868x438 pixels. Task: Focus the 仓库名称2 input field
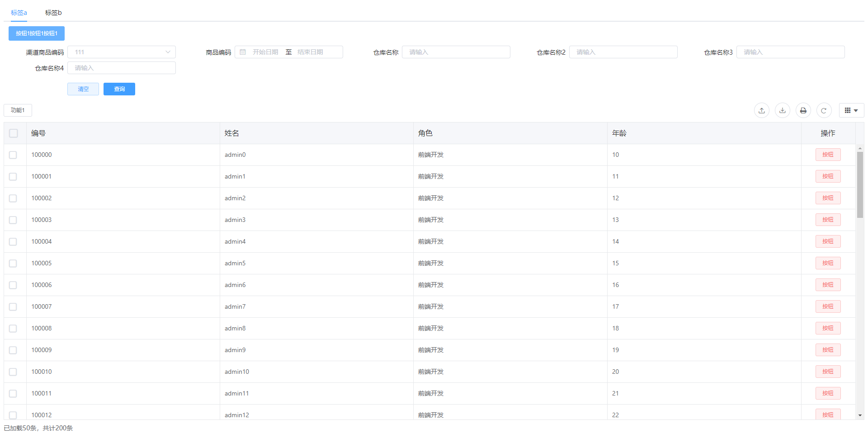click(623, 52)
